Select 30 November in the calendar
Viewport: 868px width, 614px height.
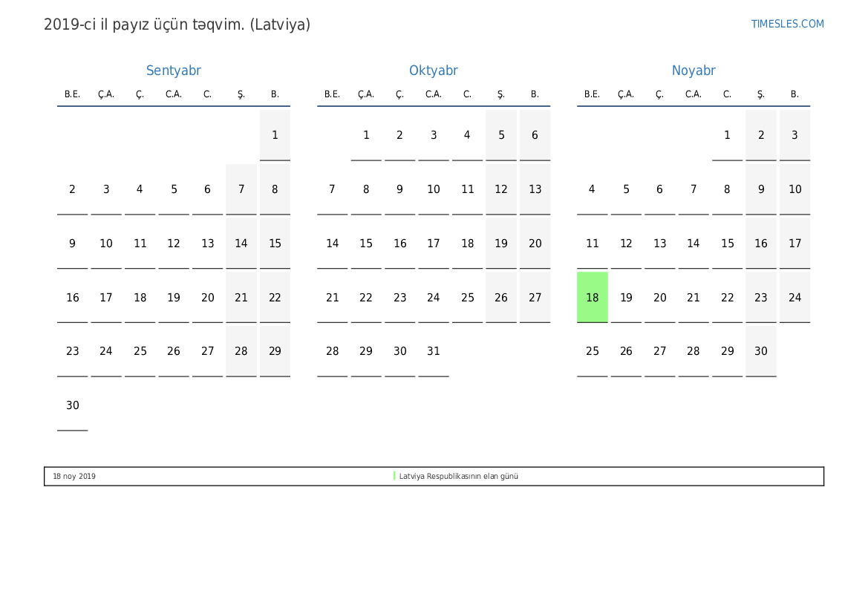tap(760, 351)
